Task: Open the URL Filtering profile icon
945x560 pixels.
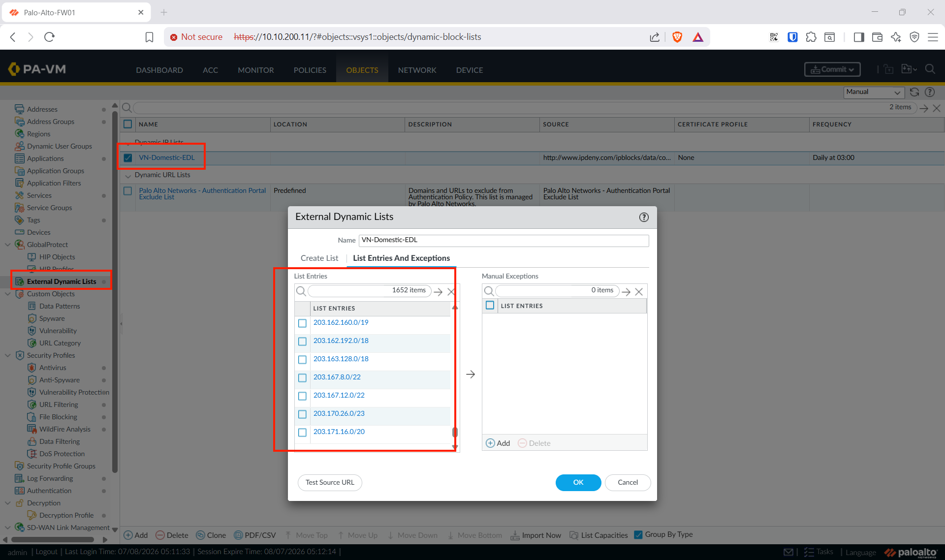Action: [31, 404]
